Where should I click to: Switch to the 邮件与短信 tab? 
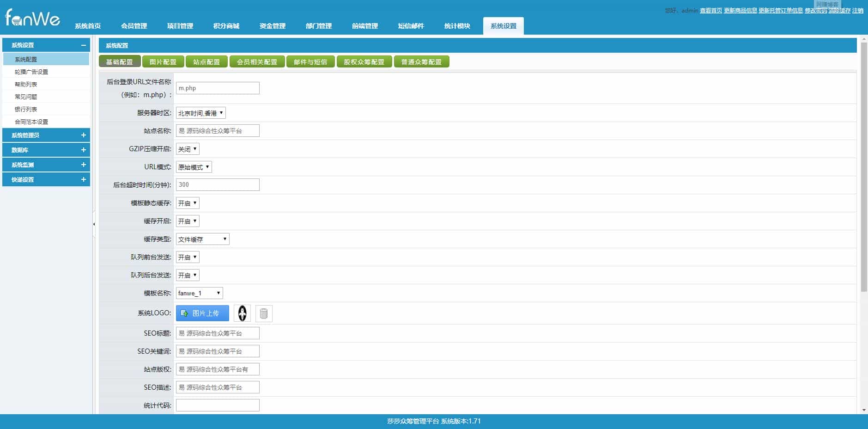pos(310,61)
